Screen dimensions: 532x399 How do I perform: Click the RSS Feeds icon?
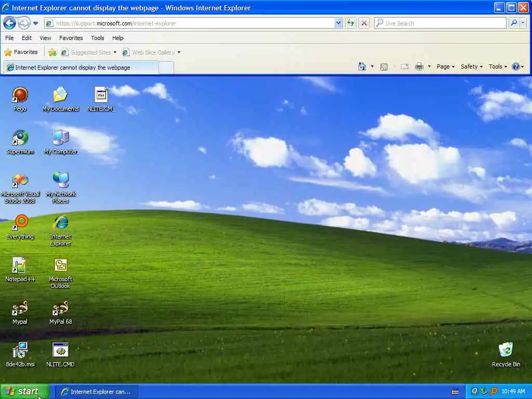click(384, 67)
